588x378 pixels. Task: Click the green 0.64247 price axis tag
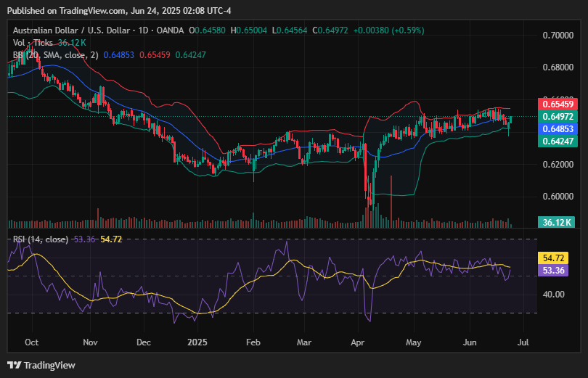[x=558, y=141]
